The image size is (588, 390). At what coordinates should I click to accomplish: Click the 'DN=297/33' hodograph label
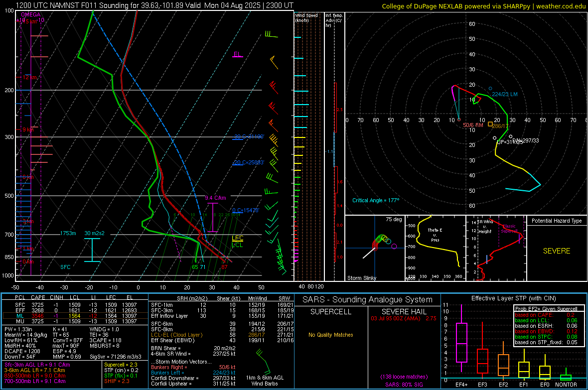(526, 140)
